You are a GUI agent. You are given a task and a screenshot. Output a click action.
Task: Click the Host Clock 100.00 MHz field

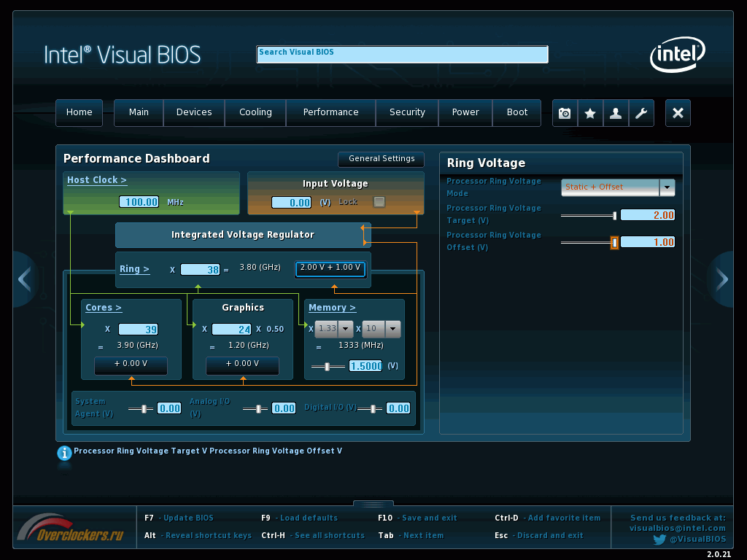click(139, 202)
